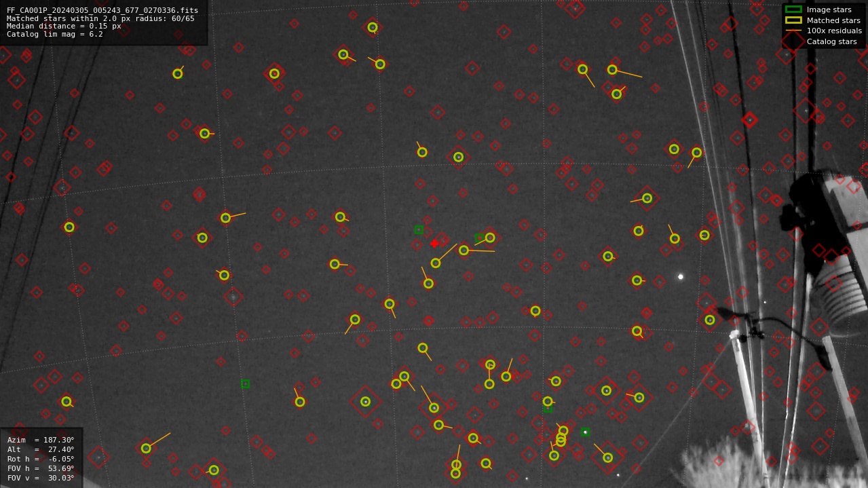The image size is (868, 488).
Task: Click the red center cross marker
Action: coord(434,244)
